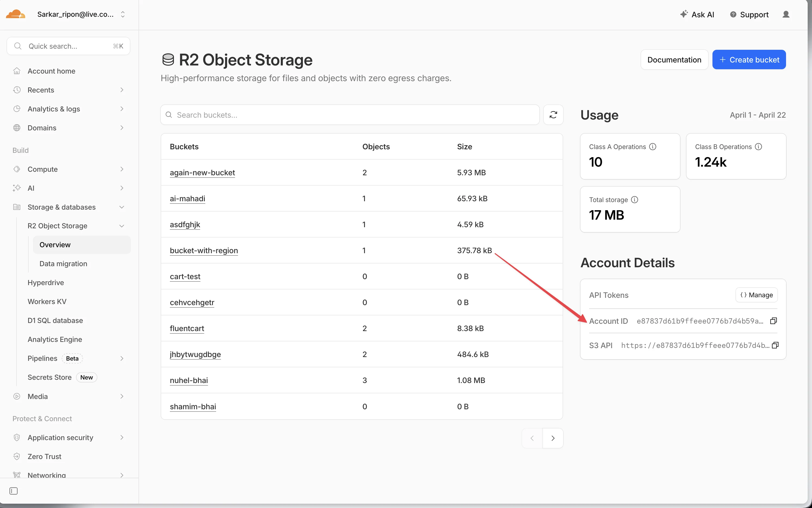Open the account switcher dropdown
The height and width of the screenshot is (508, 812).
(x=122, y=14)
